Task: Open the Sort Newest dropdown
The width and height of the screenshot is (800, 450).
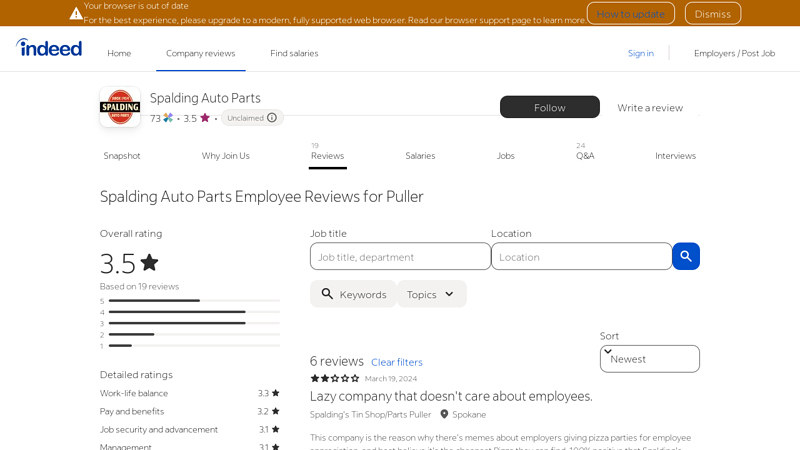Action: click(x=649, y=359)
